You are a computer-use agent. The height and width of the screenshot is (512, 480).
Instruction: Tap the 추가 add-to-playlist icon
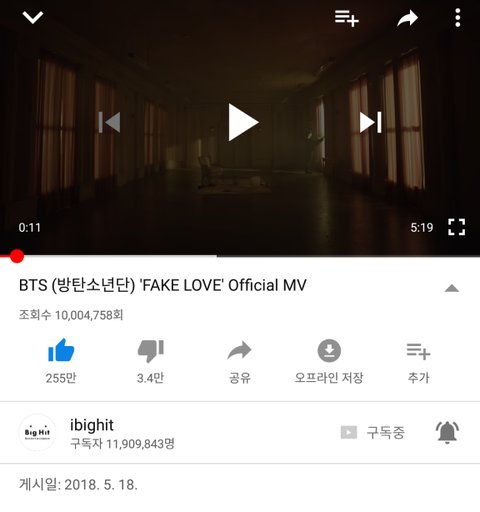418,351
